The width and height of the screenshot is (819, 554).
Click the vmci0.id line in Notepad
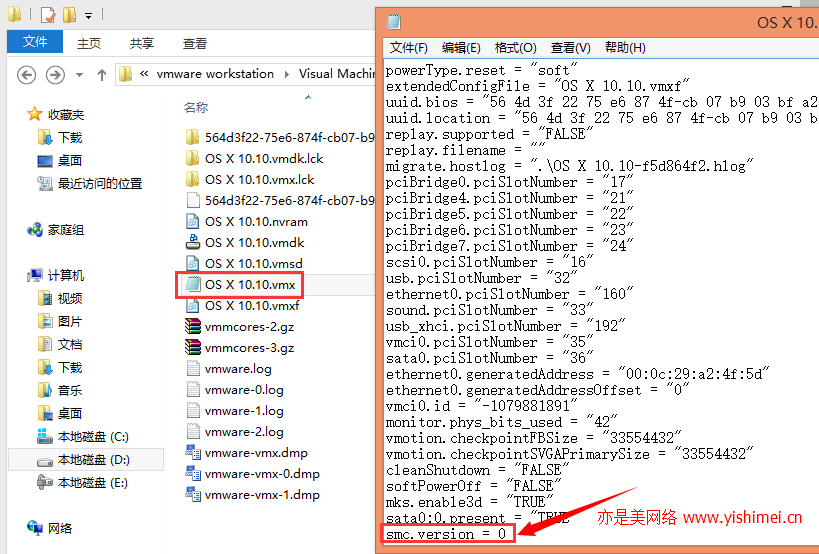pyautogui.click(x=481, y=406)
